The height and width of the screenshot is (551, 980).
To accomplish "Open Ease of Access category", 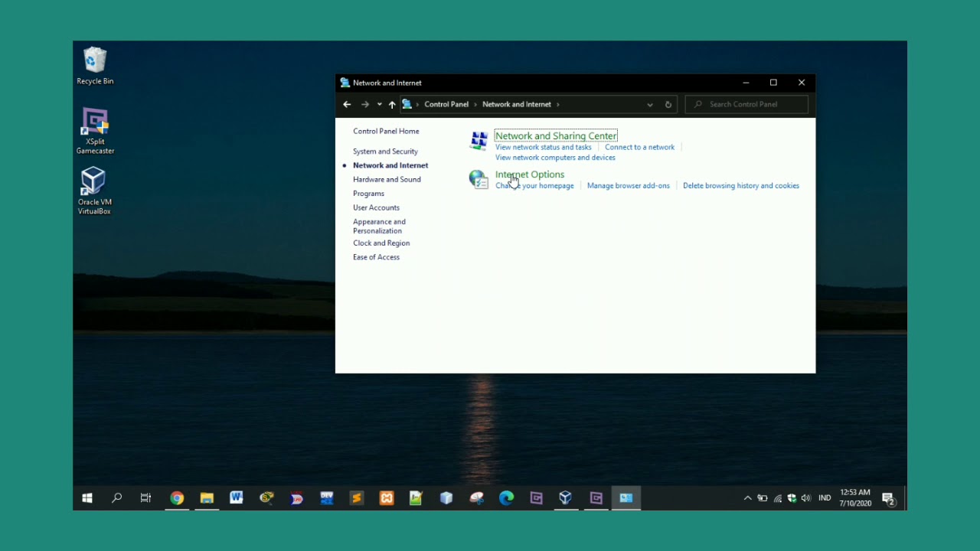I will pos(376,257).
